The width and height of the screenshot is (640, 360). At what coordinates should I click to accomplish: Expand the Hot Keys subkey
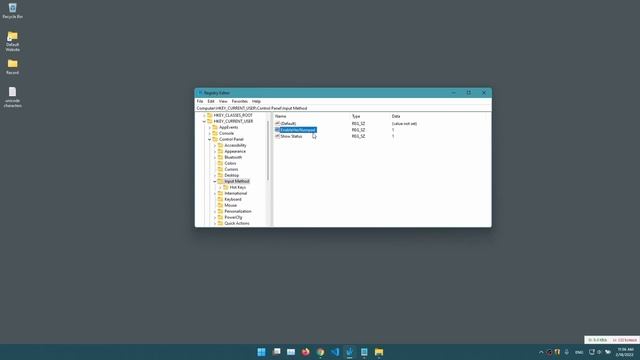tap(220, 187)
